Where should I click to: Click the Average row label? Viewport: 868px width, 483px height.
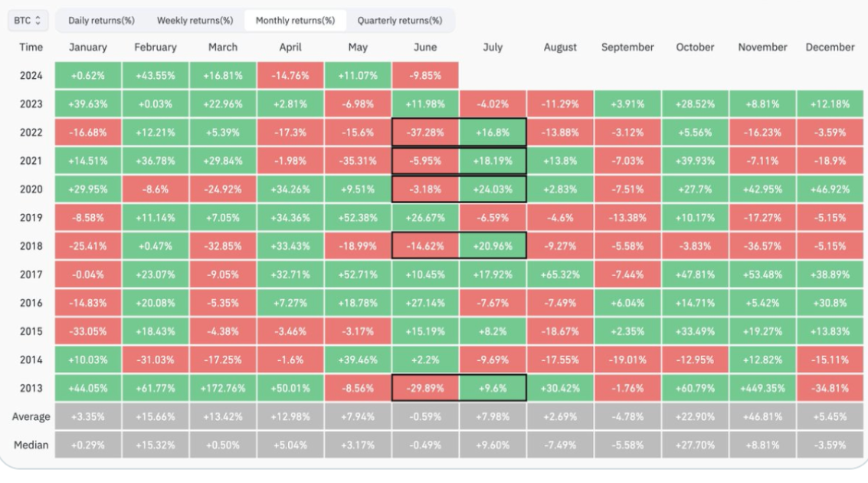point(31,416)
